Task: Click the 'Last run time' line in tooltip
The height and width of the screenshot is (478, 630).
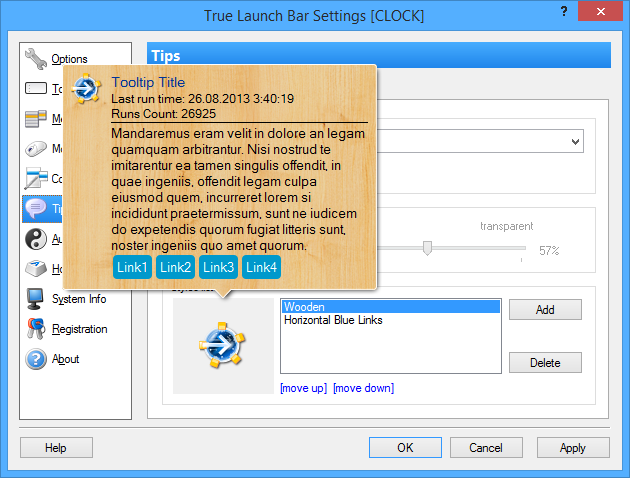Action: click(202, 98)
